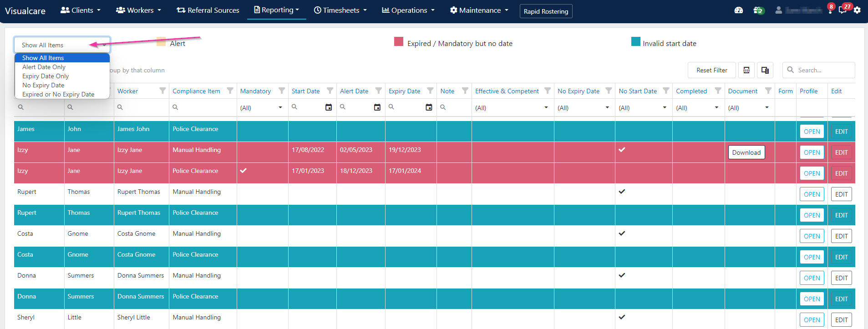Open Completed (All) filter dropdown
This screenshot has width=868, height=329.
tap(698, 108)
